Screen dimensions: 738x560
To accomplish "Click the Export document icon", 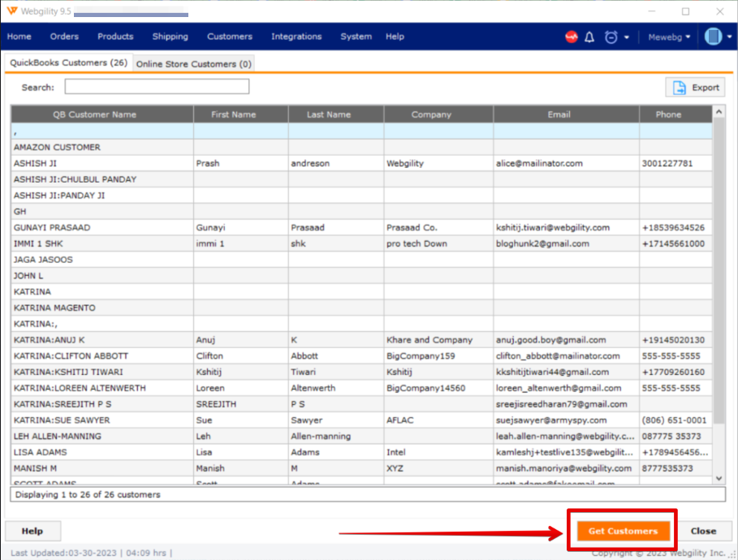I will tap(680, 88).
